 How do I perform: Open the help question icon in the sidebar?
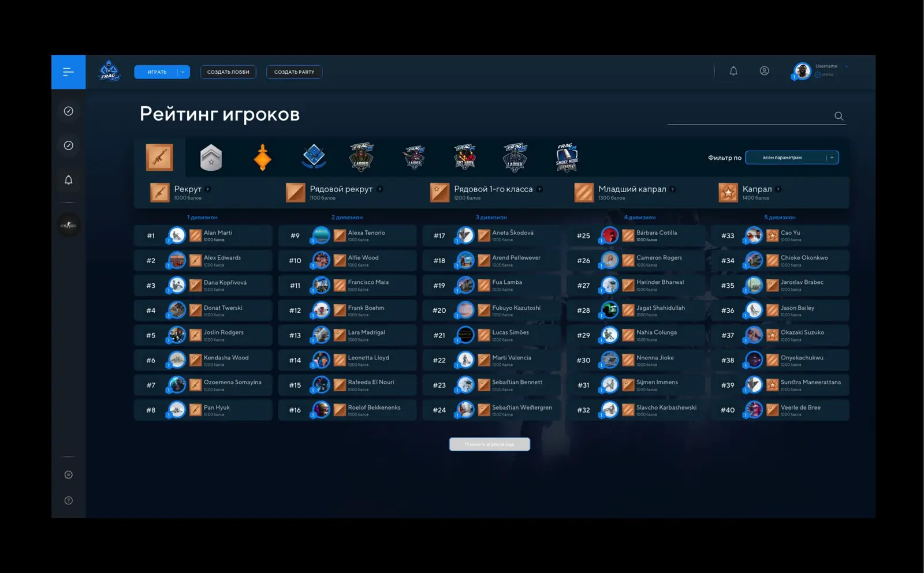point(68,501)
